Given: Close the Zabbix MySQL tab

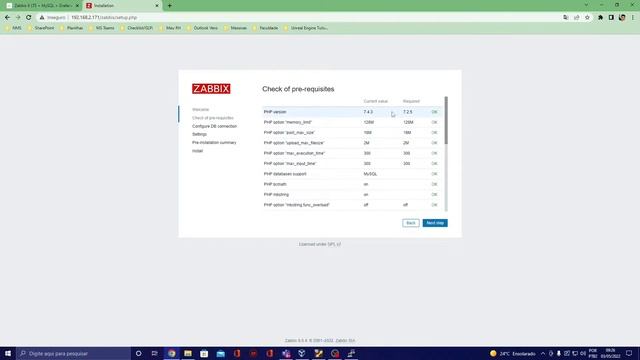Looking at the screenshot, I should 77,6.
